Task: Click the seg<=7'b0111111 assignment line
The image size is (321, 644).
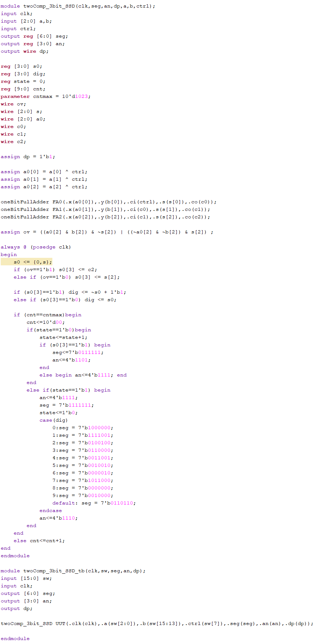Action: (78, 352)
